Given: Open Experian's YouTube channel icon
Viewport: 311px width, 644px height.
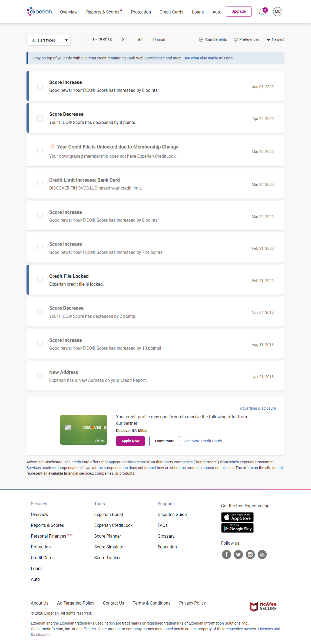Looking at the screenshot, I should [x=262, y=554].
